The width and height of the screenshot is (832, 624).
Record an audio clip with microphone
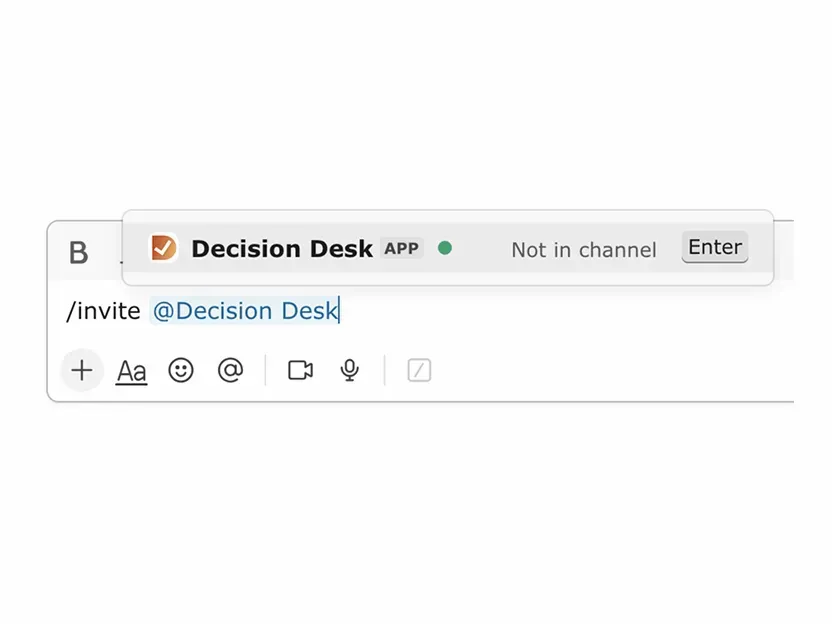click(349, 370)
